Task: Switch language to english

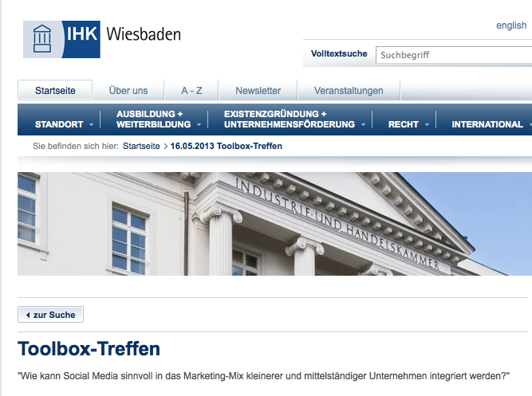Action: click(510, 25)
